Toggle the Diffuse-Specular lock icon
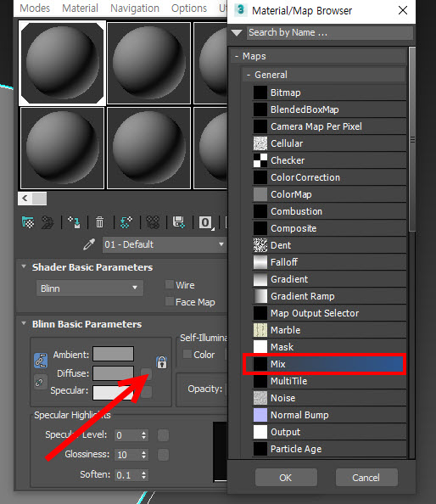 point(40,382)
